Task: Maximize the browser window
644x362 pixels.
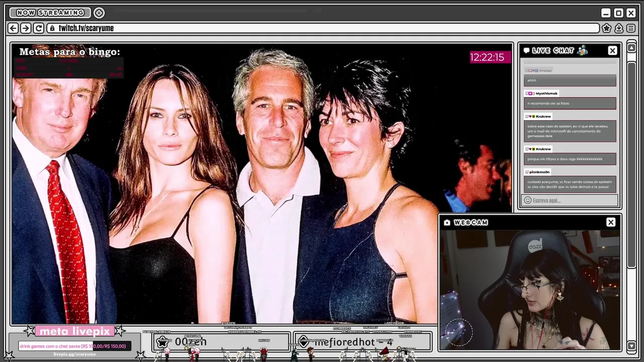Action: click(618, 13)
